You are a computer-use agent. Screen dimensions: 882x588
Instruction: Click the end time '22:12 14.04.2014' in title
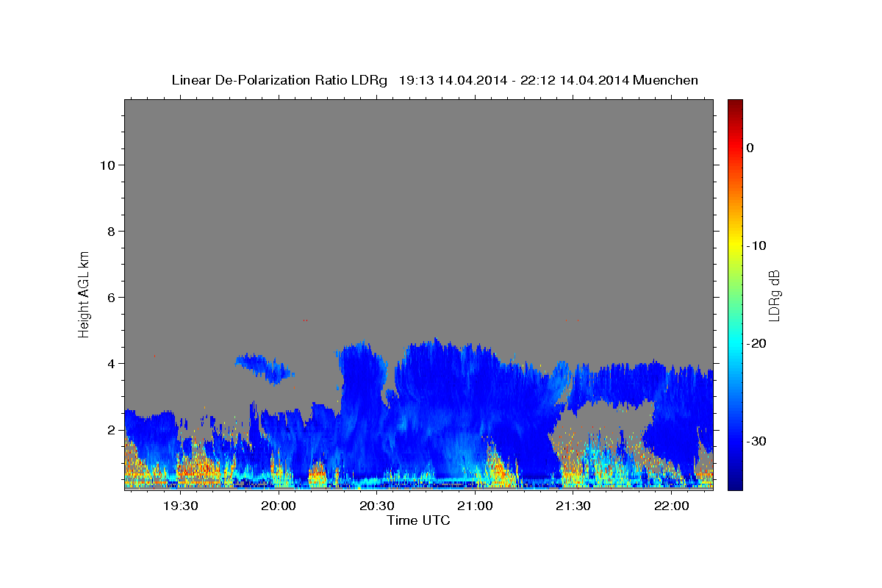[x=575, y=80]
